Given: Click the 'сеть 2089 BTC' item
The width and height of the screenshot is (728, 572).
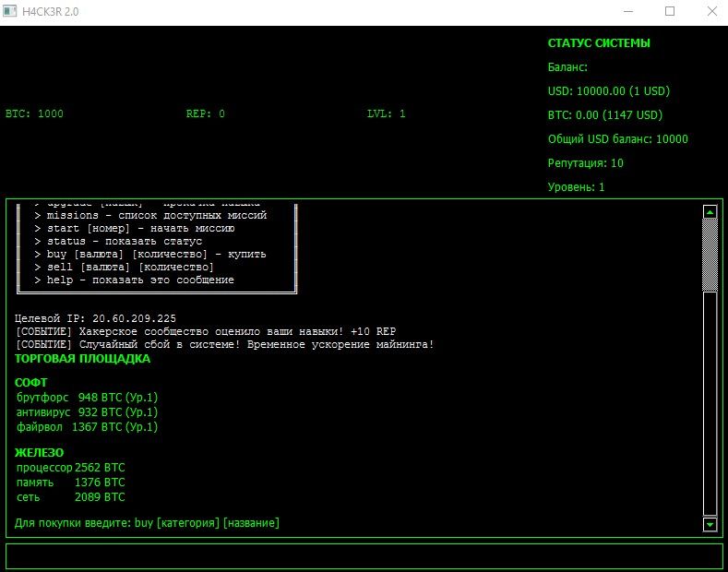Looking at the screenshot, I should (x=70, y=497).
